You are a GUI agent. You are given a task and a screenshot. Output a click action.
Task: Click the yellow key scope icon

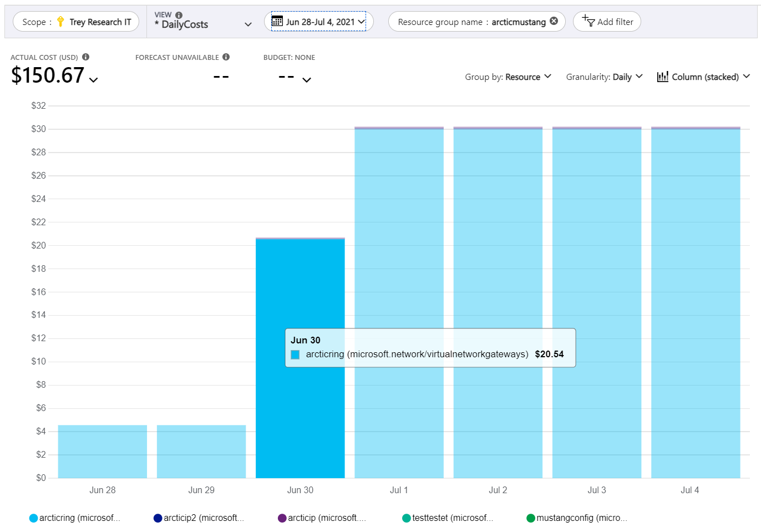(x=60, y=22)
